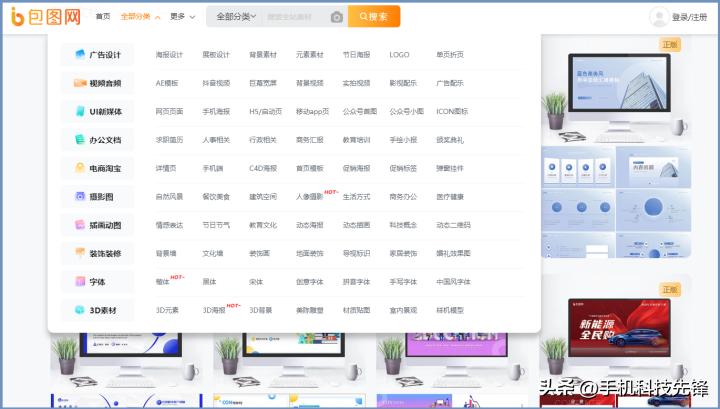Expand the 更多 navigation dropdown
Screen dimensions: 720x409
pyautogui.click(x=182, y=17)
